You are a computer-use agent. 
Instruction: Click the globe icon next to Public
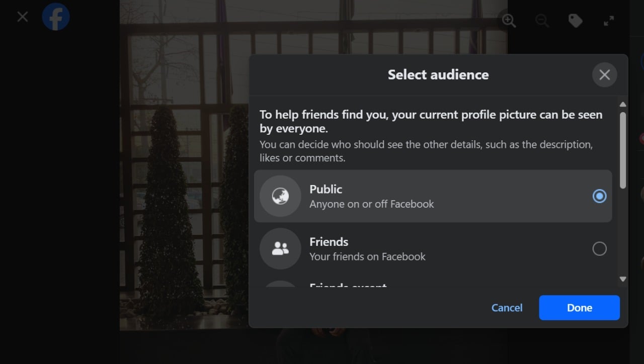[x=280, y=196]
